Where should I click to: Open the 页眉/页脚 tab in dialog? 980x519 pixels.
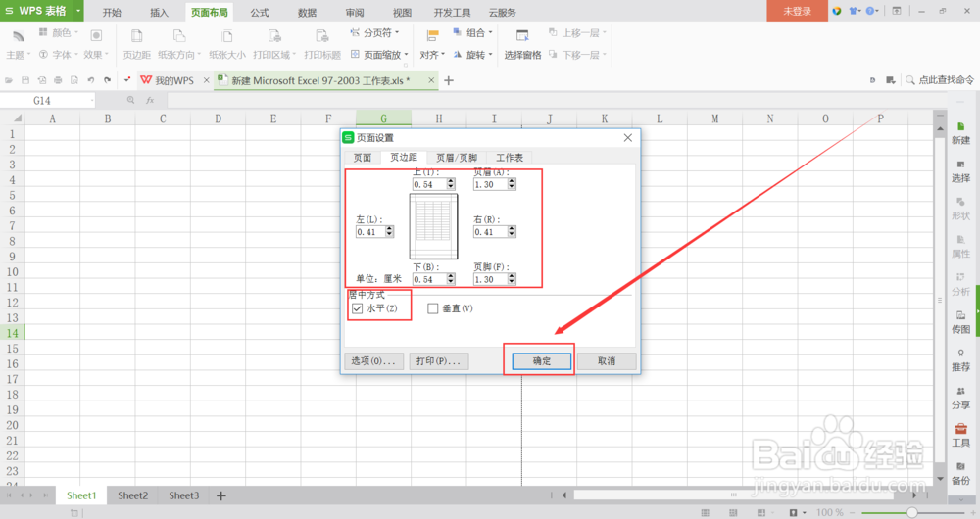457,158
